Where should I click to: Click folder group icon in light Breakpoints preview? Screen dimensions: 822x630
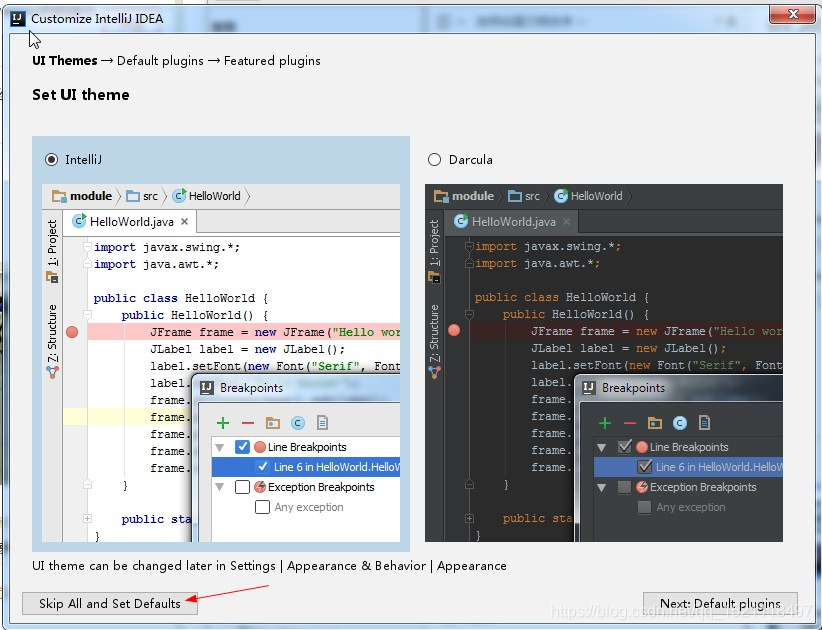(273, 423)
